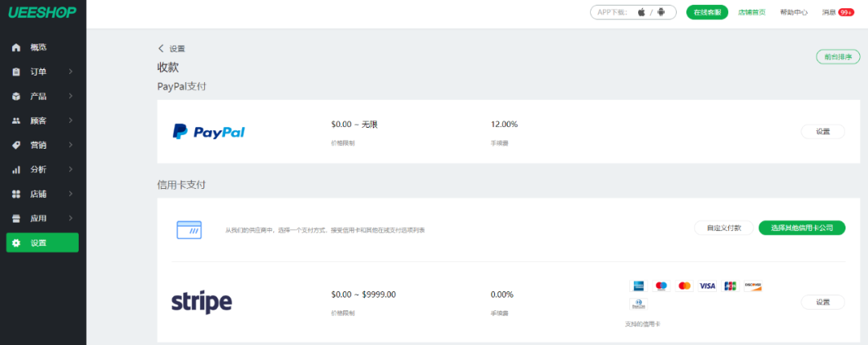This screenshot has height=345, width=868.
Task: Open the 帮助中心 link
Action: 794,12
